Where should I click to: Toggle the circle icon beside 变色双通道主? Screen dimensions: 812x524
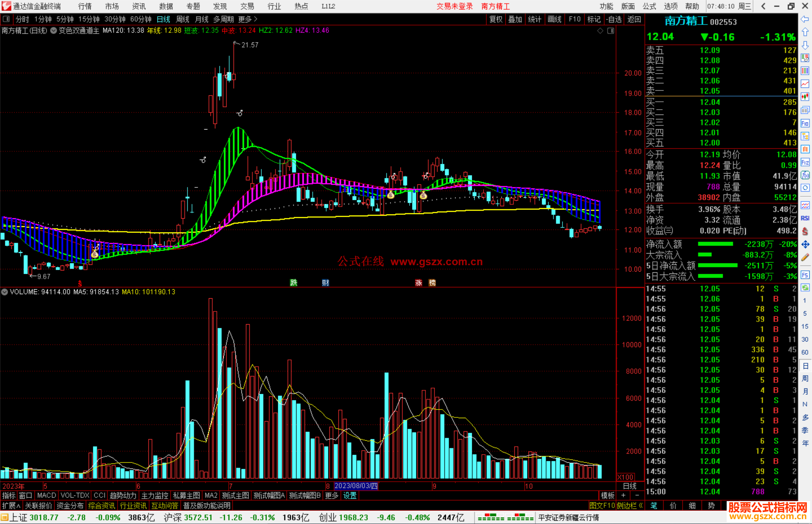[54, 30]
